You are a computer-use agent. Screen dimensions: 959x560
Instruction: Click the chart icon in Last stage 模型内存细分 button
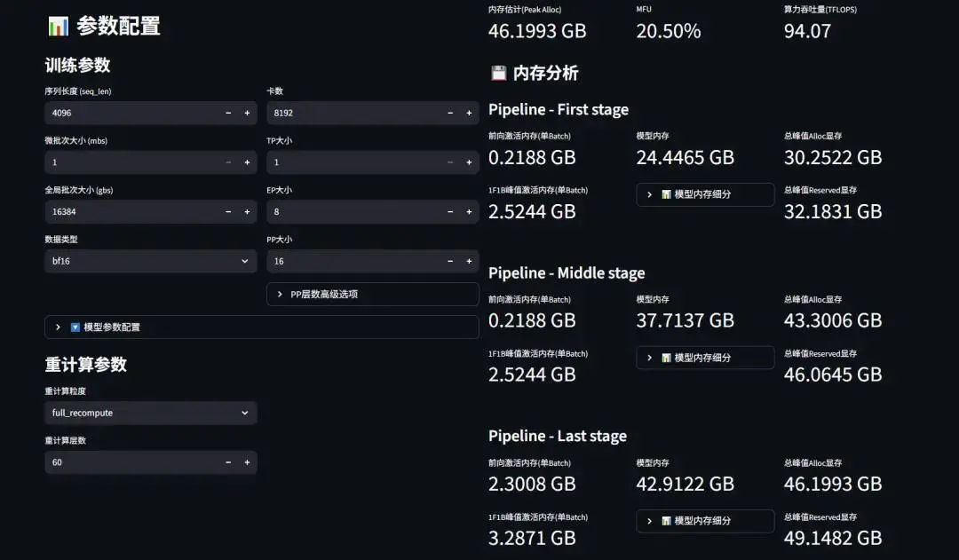click(668, 521)
